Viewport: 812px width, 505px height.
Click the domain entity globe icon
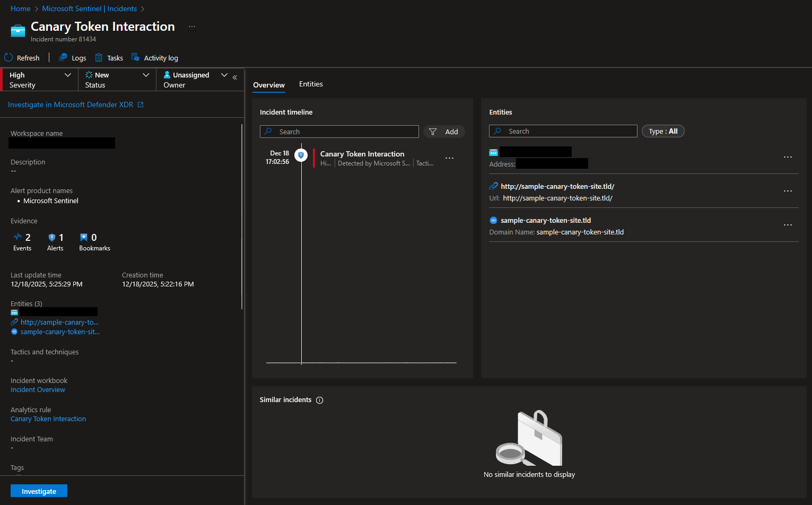click(493, 220)
